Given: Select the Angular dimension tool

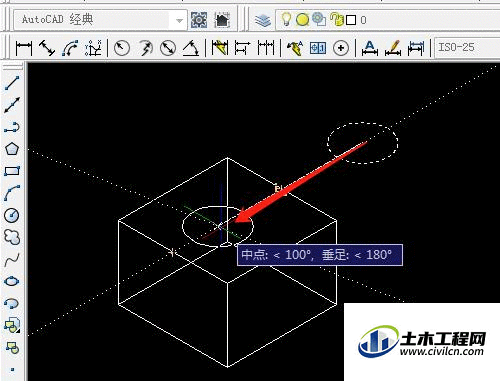Looking at the screenshot, I should [x=191, y=48].
